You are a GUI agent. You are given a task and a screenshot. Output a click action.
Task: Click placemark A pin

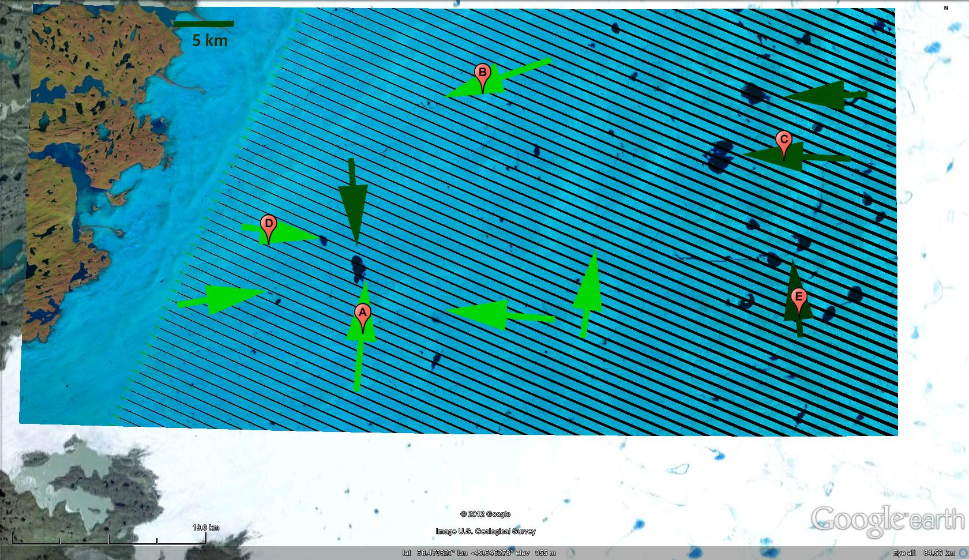tap(362, 315)
